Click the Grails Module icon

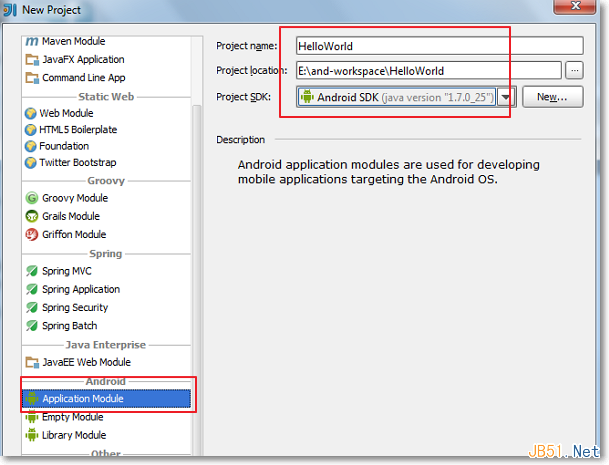(32, 216)
